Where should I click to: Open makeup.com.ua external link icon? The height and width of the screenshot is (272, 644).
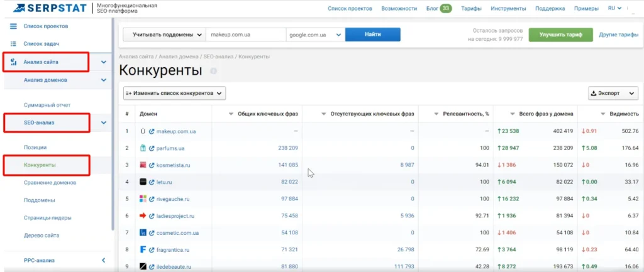[152, 132]
